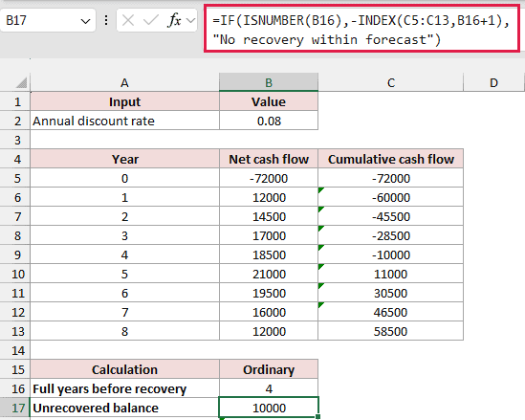
Task: Click the Insert Function fx icon
Action: pyautogui.click(x=174, y=20)
